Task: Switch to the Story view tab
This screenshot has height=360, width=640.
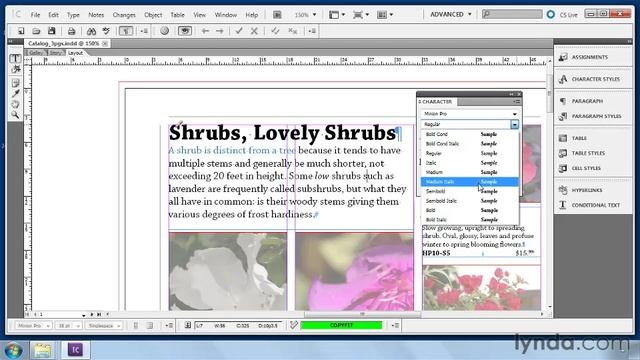Action: tap(56, 53)
